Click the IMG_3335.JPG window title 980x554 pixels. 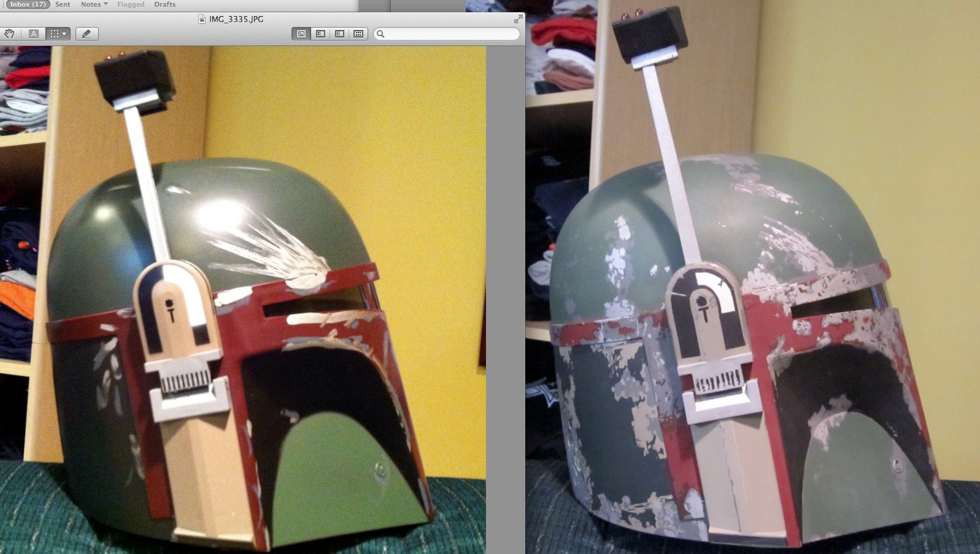236,19
